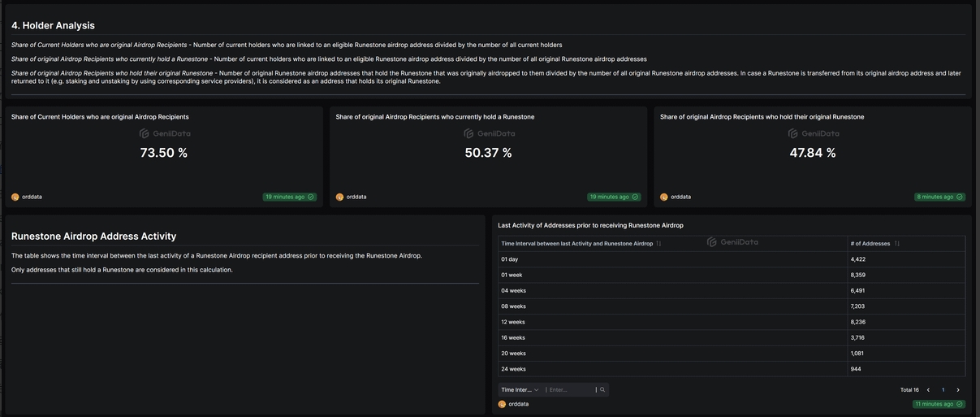980x417 pixels.
Task: Click the 19 minutes ago badge on the 50.37 % card
Action: (613, 197)
